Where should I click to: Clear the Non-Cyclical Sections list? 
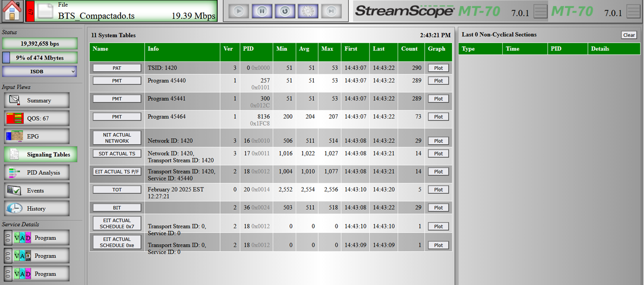(629, 35)
